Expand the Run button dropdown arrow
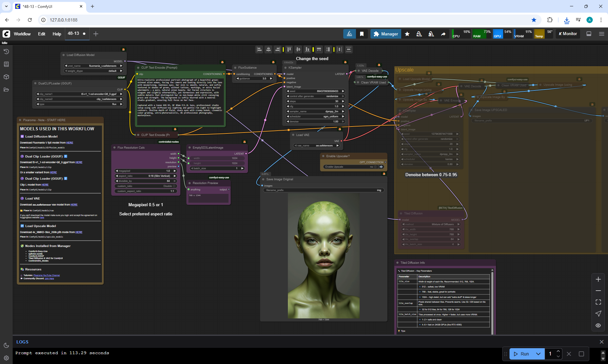608x364 pixels. [x=538, y=354]
